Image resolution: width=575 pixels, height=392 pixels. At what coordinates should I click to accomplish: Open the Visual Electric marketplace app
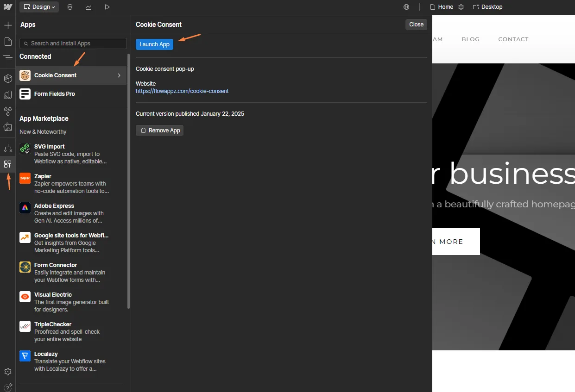click(x=71, y=302)
